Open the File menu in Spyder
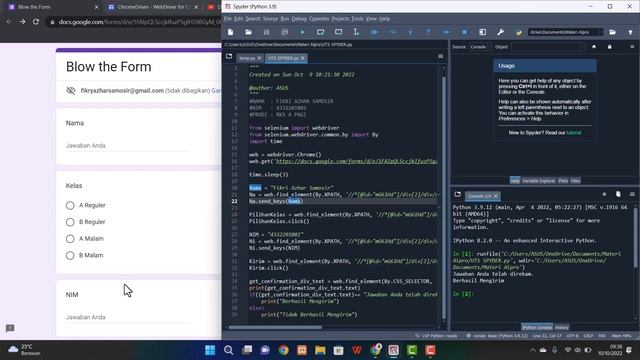The image size is (640, 360). (x=228, y=19)
